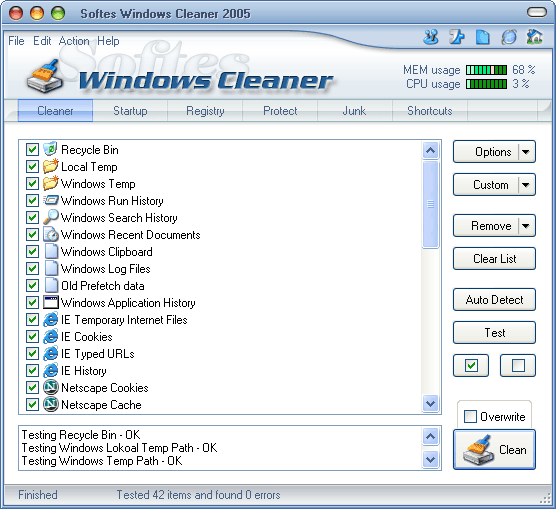Uncheck the IE Cookies checkbox
Viewport: 556px width, 509px height.
coord(32,336)
